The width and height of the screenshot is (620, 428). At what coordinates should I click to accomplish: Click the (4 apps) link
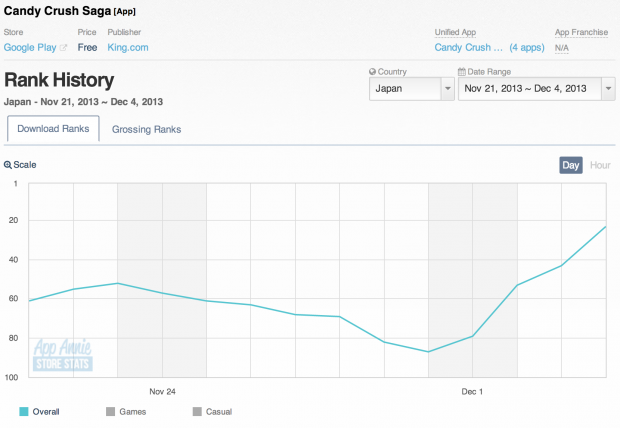pyautogui.click(x=527, y=47)
